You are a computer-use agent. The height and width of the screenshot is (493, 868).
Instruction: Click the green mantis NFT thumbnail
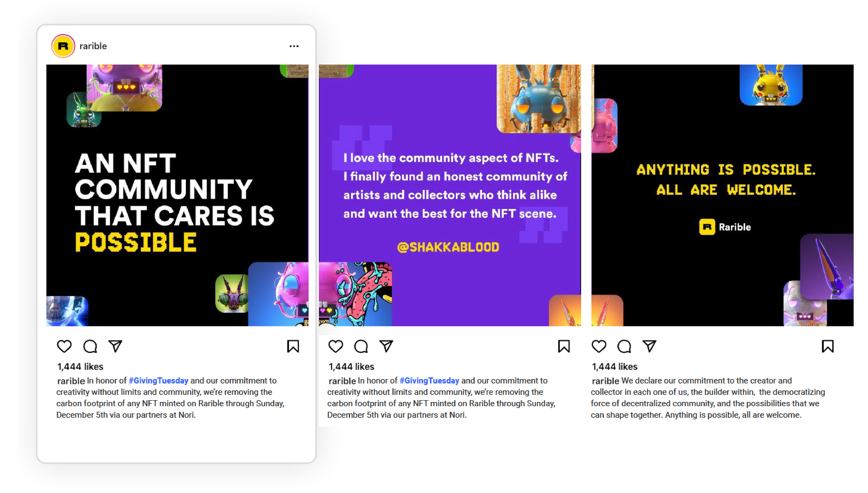[x=232, y=293]
